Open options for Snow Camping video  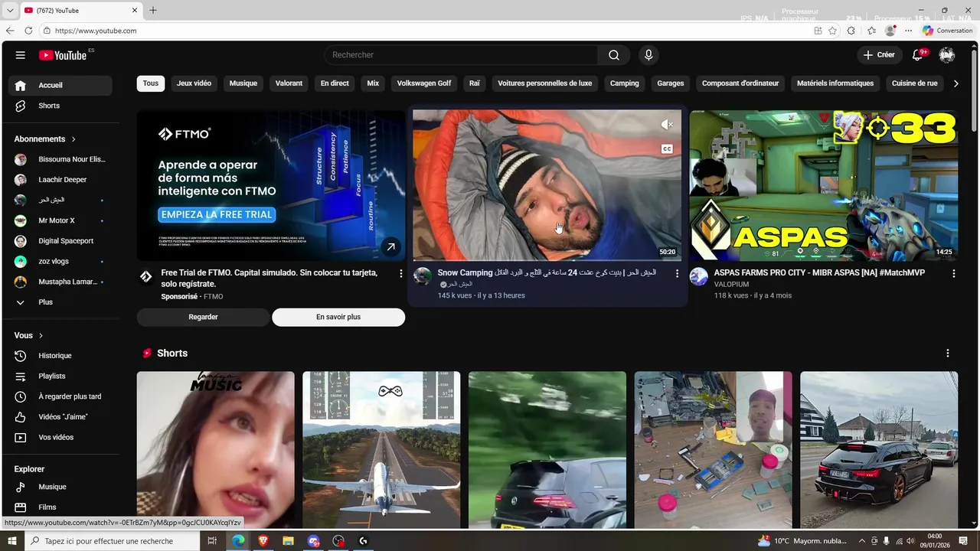coord(677,273)
